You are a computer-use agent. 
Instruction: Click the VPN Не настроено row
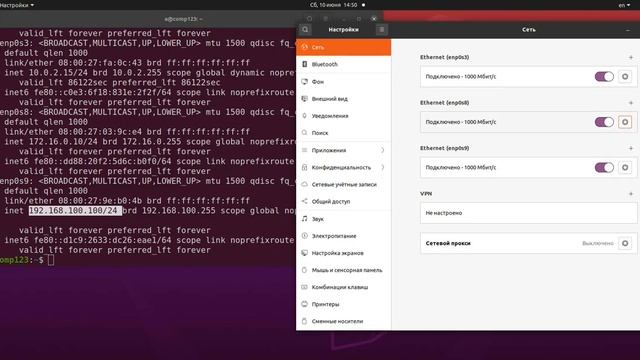click(x=529, y=213)
